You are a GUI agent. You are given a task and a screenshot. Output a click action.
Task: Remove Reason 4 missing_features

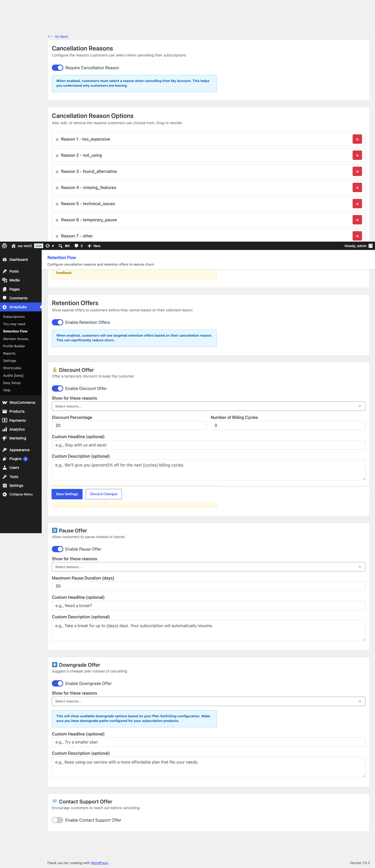357,188
